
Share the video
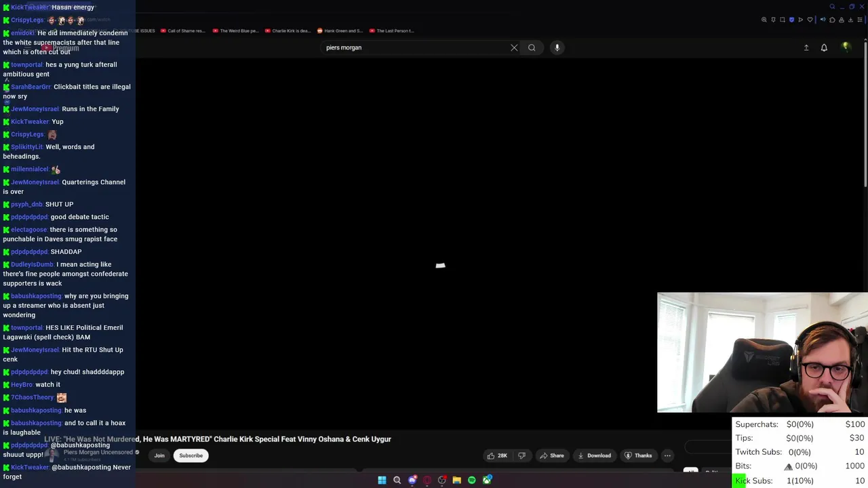click(x=551, y=455)
